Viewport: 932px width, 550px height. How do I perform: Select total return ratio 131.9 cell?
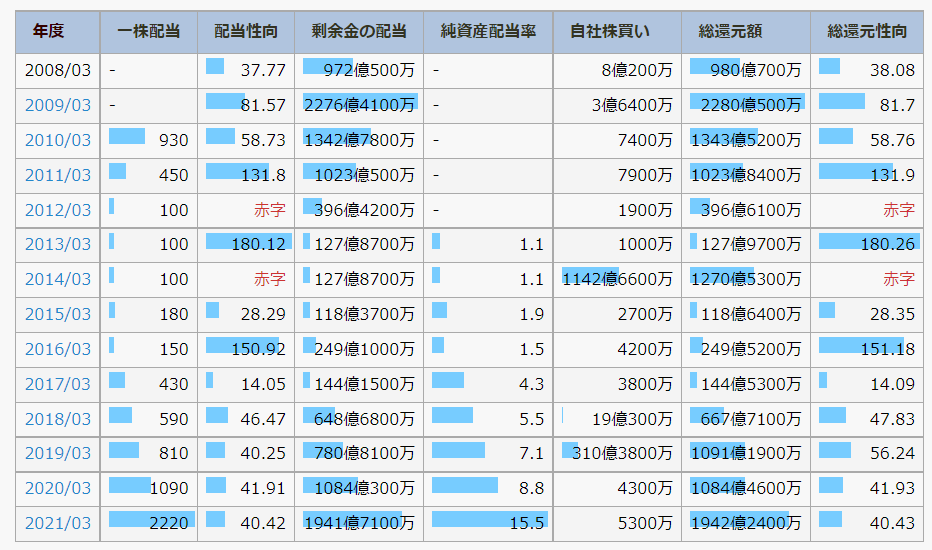867,175
